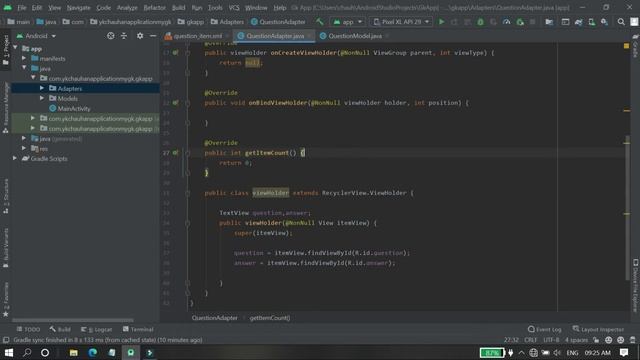
Task: Click the yellow inspection warning indicator
Action: 627,46
